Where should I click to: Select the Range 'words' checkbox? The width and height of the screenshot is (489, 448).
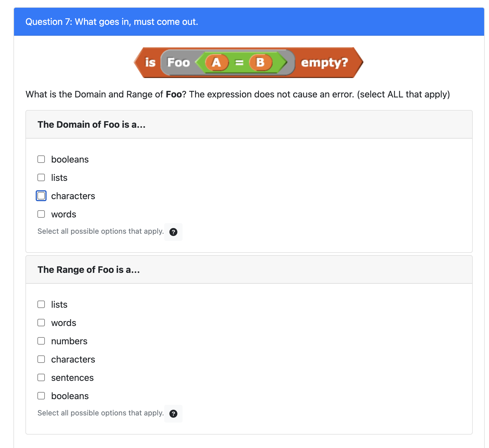click(41, 323)
